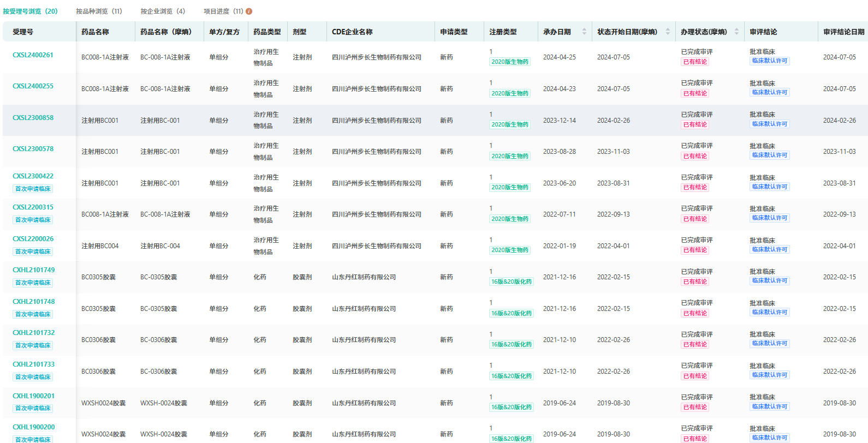Sort by 状态开始日期(摩熵) using its sort arrows
Screen dimensions: 868x443
tap(668, 32)
